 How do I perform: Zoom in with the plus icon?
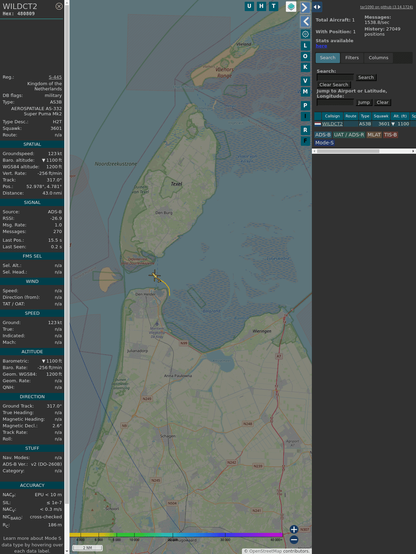(294, 529)
